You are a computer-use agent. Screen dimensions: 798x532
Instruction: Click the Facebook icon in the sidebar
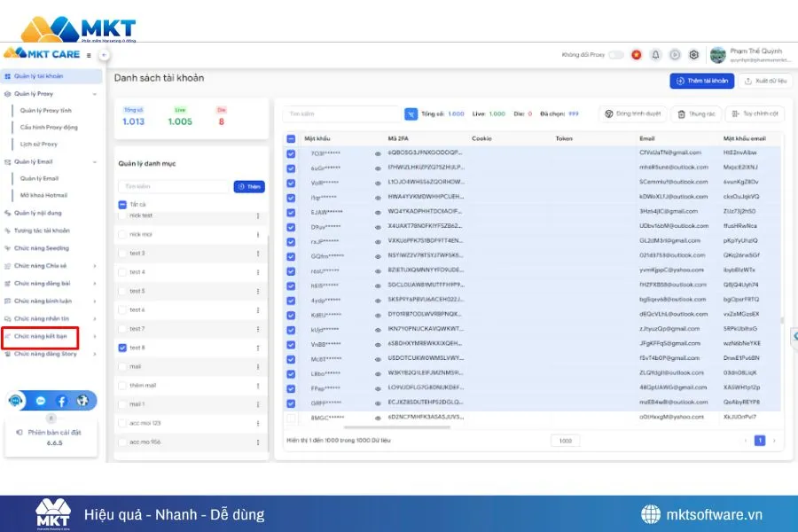[60, 401]
